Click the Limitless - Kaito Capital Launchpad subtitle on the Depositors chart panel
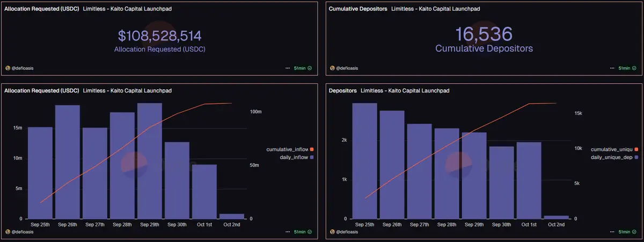This screenshot has height=242, width=644. tap(405, 91)
